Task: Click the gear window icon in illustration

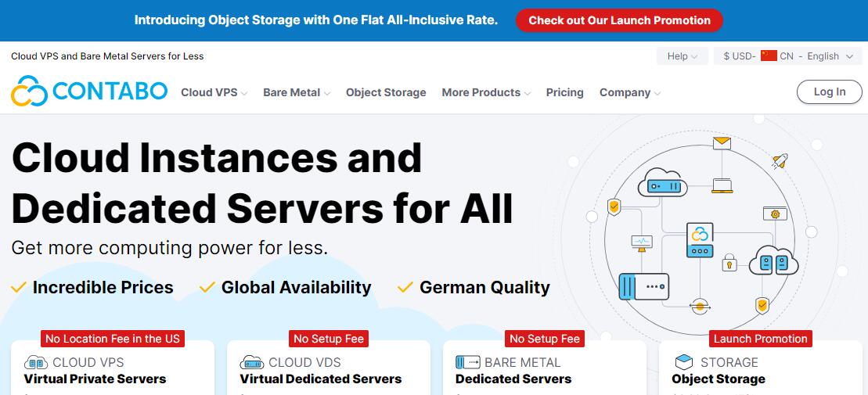Action: (x=774, y=213)
